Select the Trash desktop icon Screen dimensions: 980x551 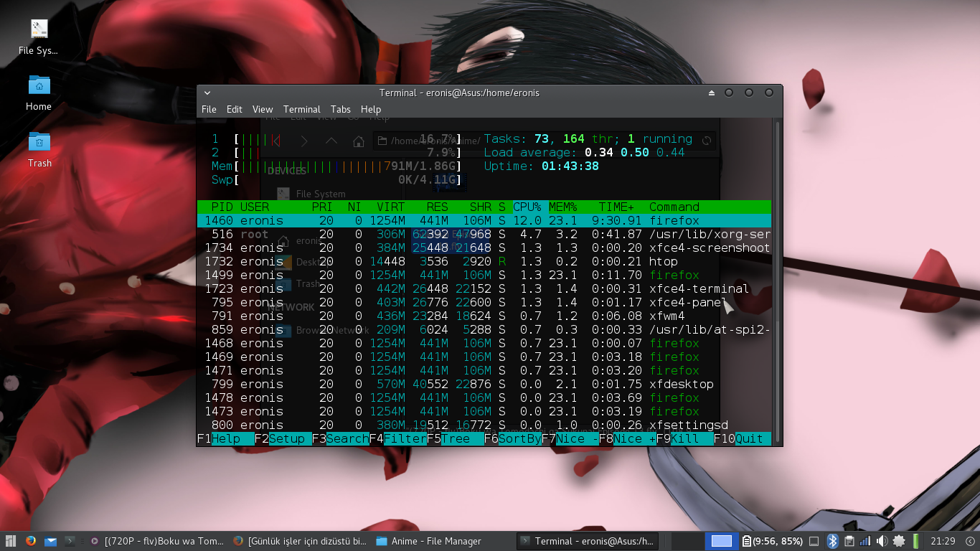pos(39,149)
